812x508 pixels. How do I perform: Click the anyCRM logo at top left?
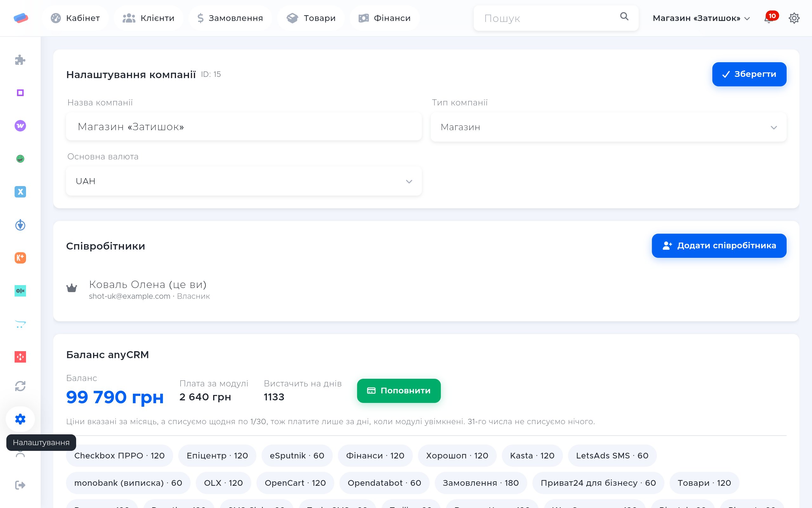(21, 18)
